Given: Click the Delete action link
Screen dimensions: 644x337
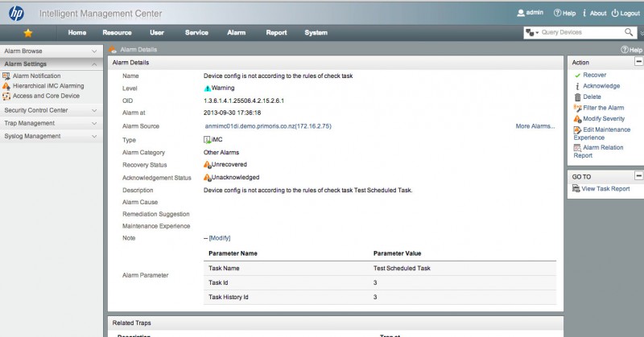Looking at the screenshot, I should (x=592, y=97).
